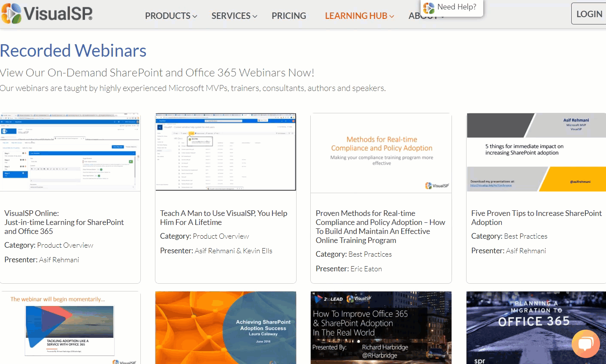
Task: Open the 5 things for impact thumbnail
Action: tap(536, 152)
